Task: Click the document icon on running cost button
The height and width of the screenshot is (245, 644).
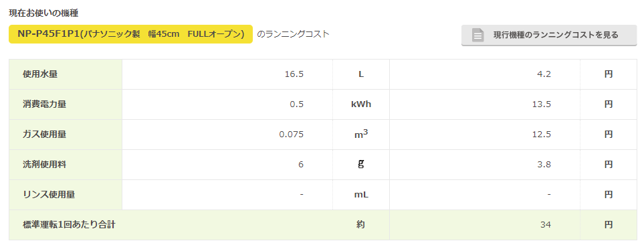Action: click(x=477, y=35)
